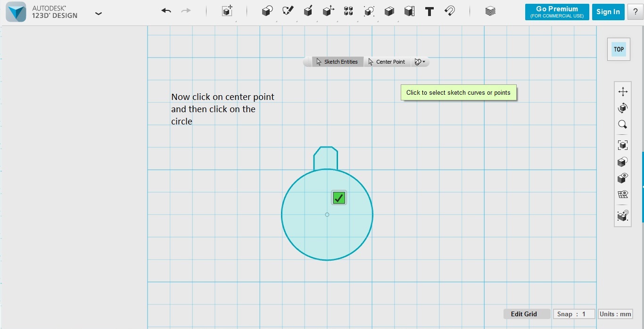Click the Sign In button
Image resolution: width=644 pixels, height=329 pixels.
[608, 11]
